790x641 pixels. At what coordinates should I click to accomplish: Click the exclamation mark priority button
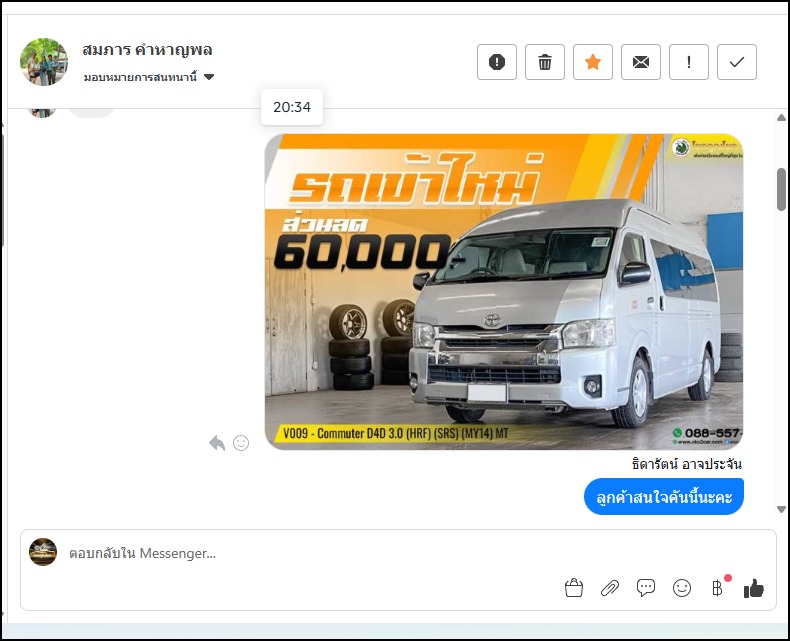(689, 62)
